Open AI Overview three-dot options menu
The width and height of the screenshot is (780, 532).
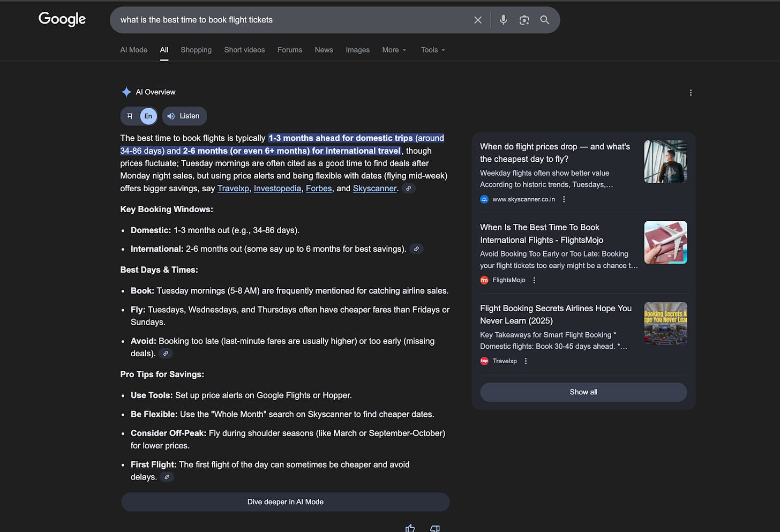[691, 93]
